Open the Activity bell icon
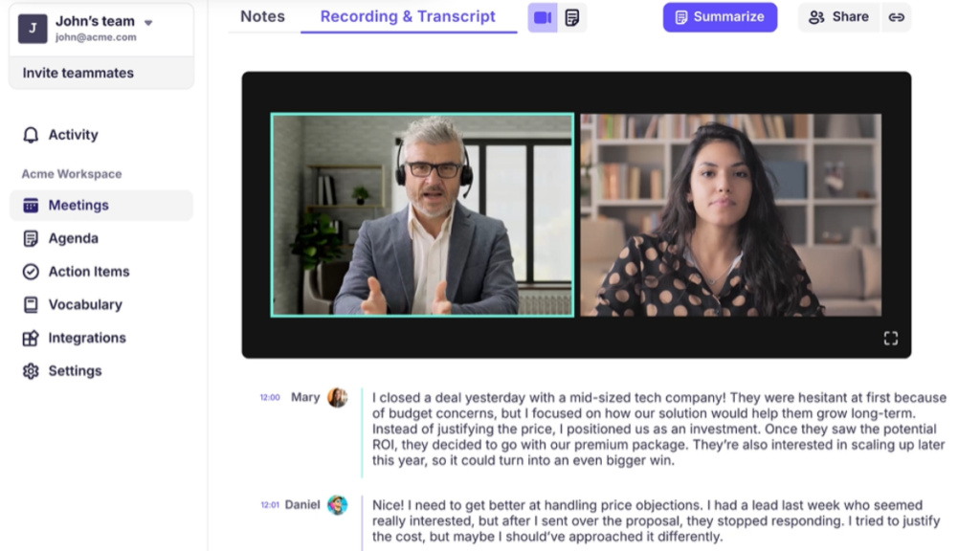 tap(30, 135)
